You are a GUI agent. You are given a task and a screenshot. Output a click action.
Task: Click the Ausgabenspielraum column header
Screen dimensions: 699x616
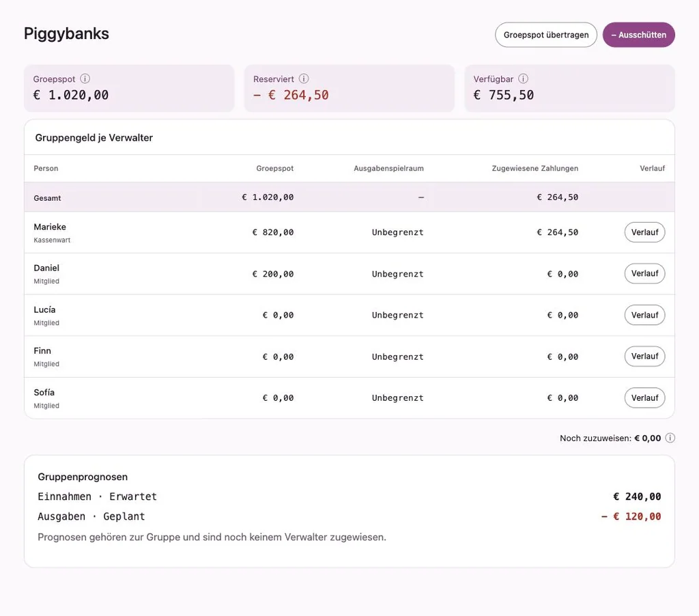coord(388,169)
